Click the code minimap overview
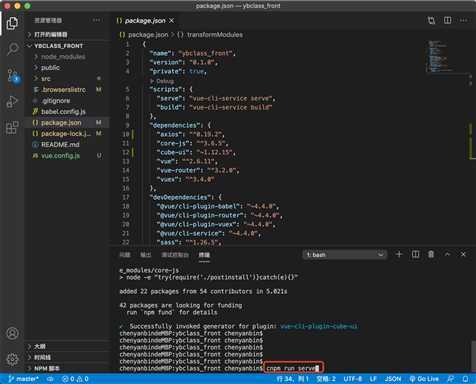 441,56
